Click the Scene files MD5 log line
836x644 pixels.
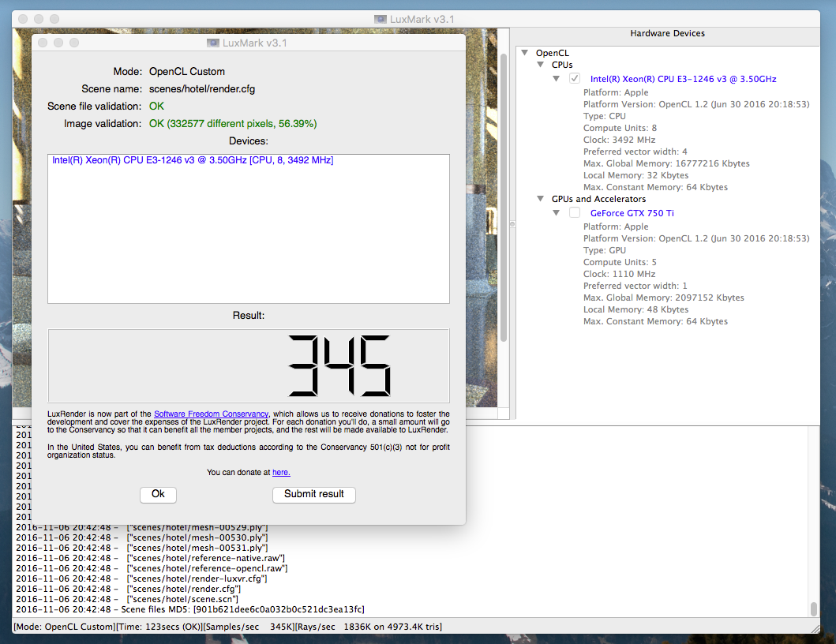190,609
